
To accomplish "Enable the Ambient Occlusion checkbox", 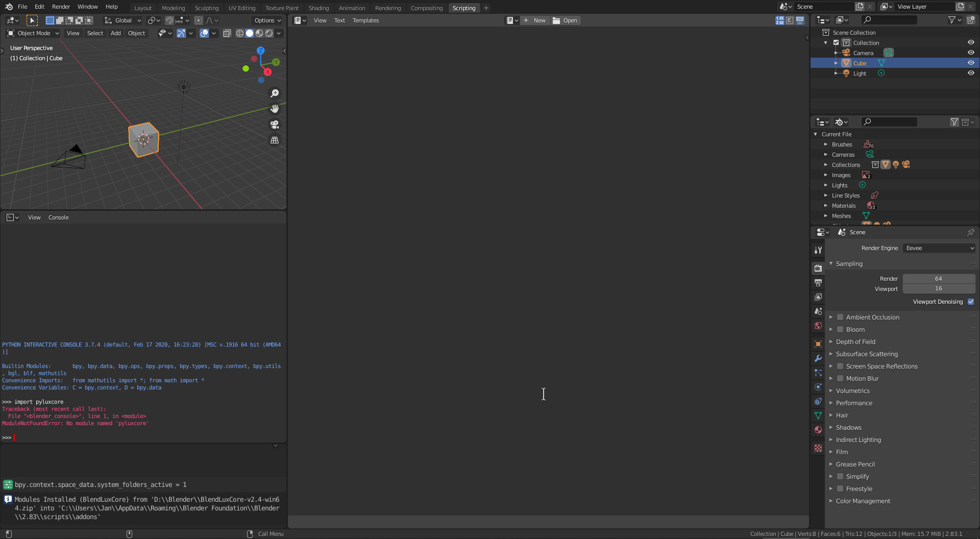I will click(x=840, y=317).
